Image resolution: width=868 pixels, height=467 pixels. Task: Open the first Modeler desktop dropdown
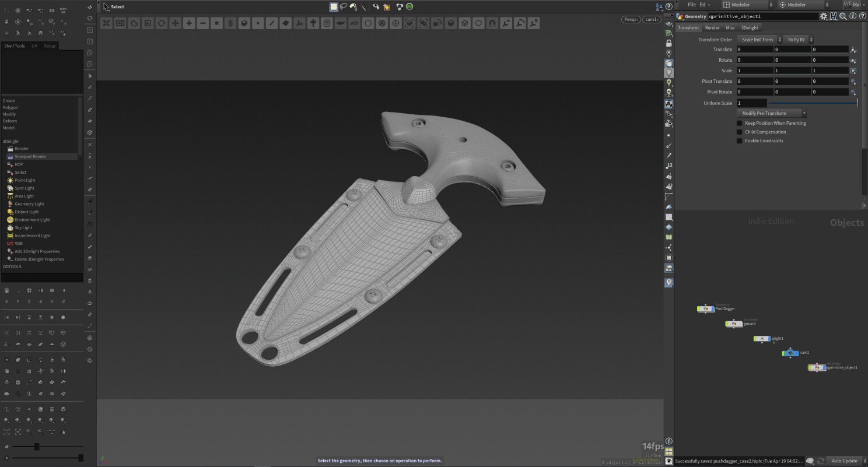tap(747, 5)
